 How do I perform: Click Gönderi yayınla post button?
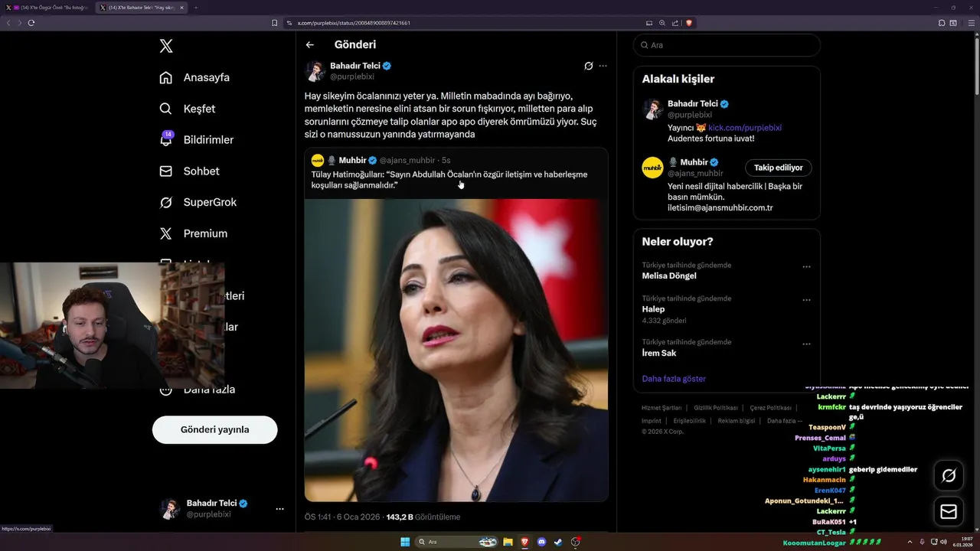pos(214,429)
